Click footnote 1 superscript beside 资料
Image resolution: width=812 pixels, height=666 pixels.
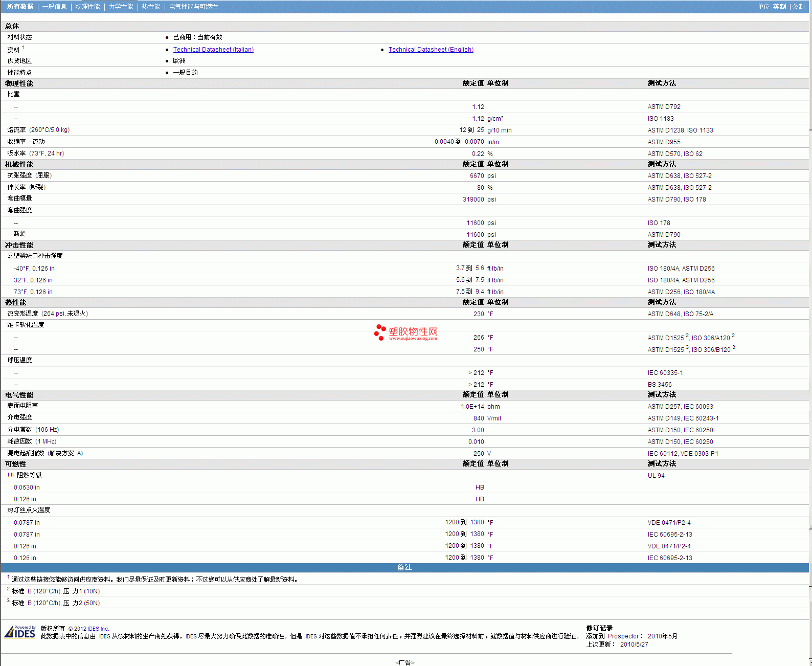click(23, 48)
